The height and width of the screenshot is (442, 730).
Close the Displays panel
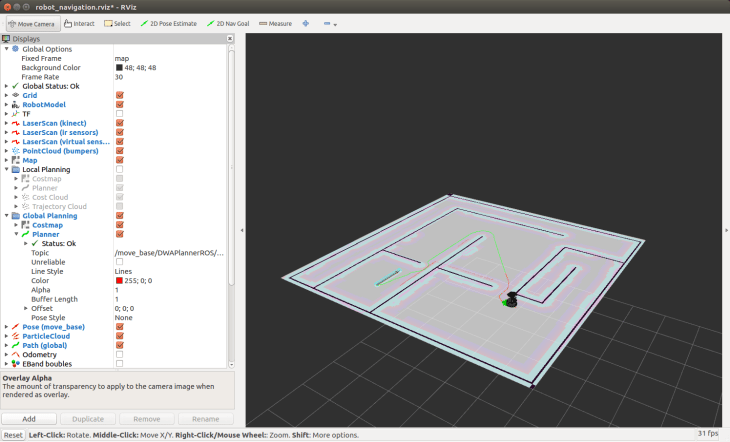(229, 39)
